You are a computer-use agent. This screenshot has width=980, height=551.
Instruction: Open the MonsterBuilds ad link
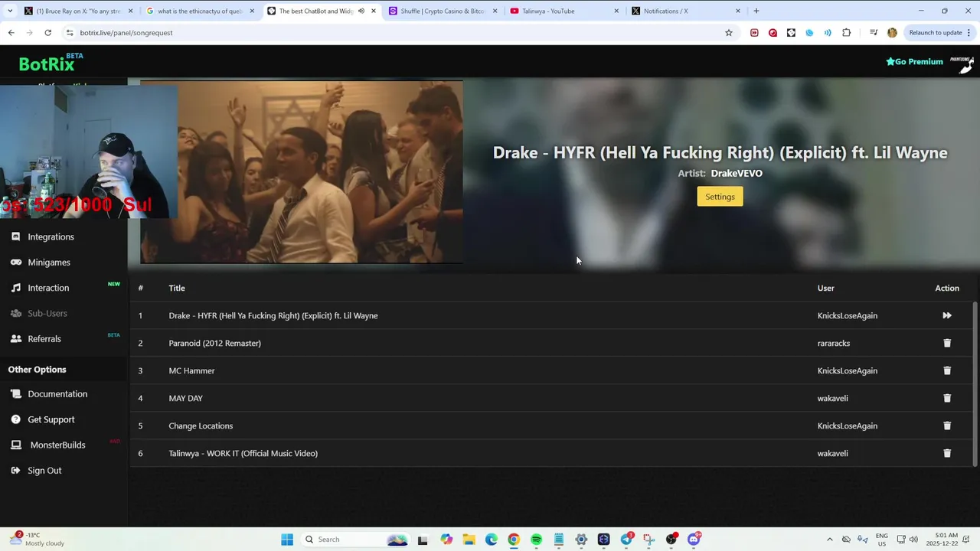pyautogui.click(x=57, y=445)
